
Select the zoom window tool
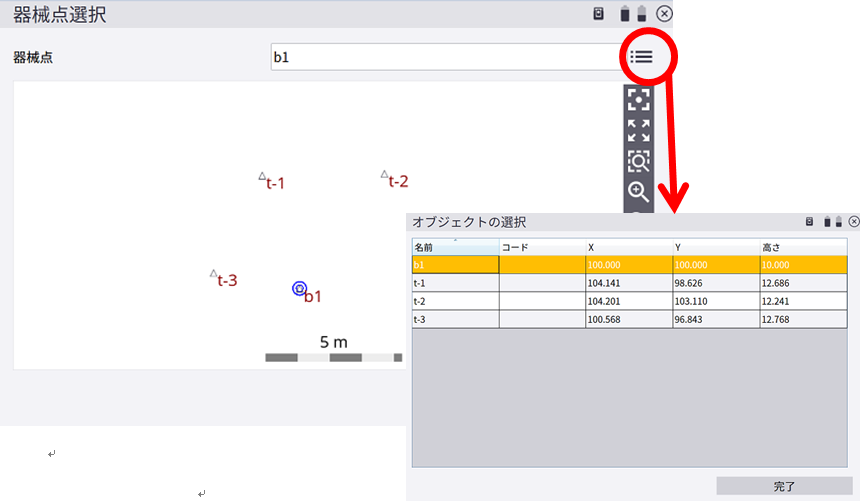tap(638, 160)
